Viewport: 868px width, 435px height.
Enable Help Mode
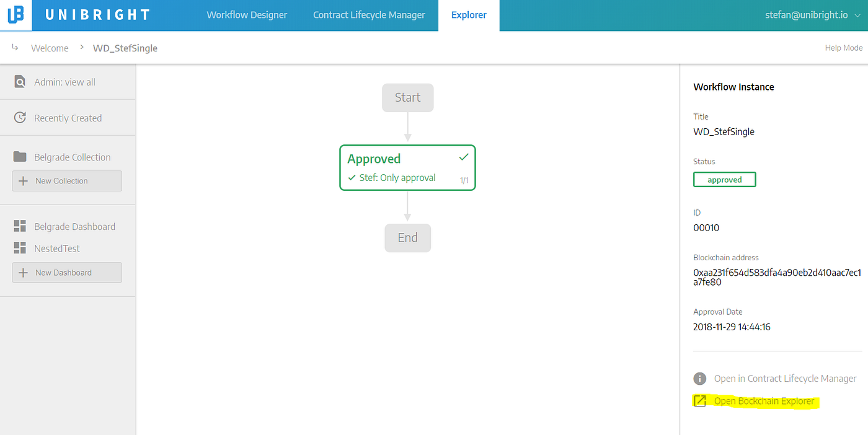843,48
